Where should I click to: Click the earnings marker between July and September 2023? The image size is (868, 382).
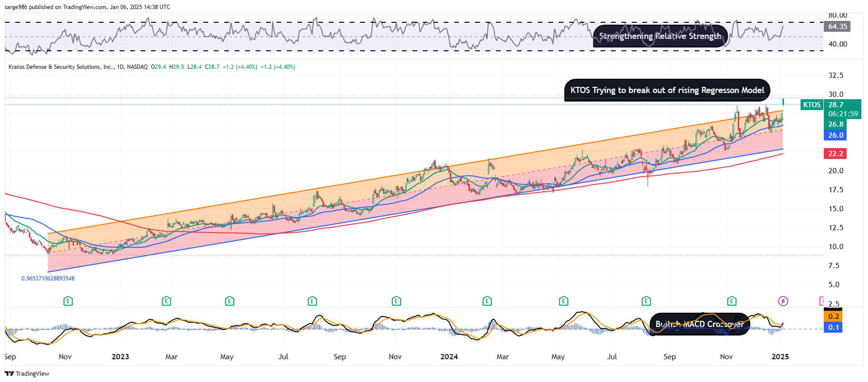point(312,301)
